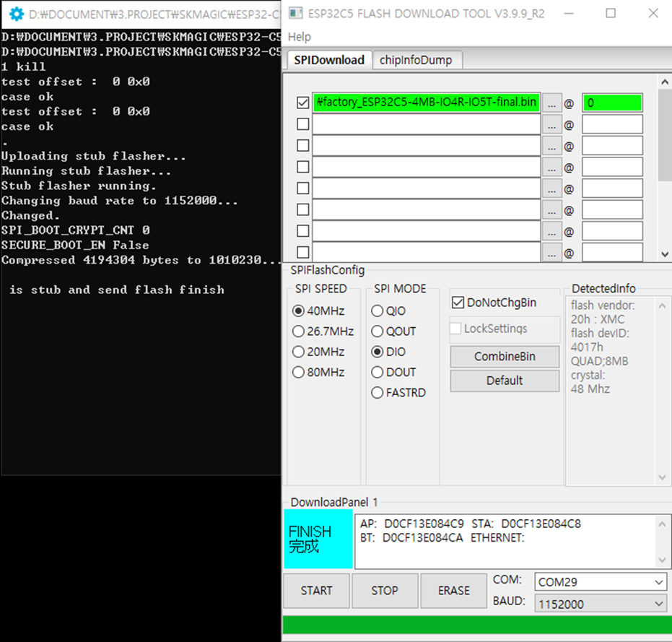Click the third row offset address field

point(612,145)
